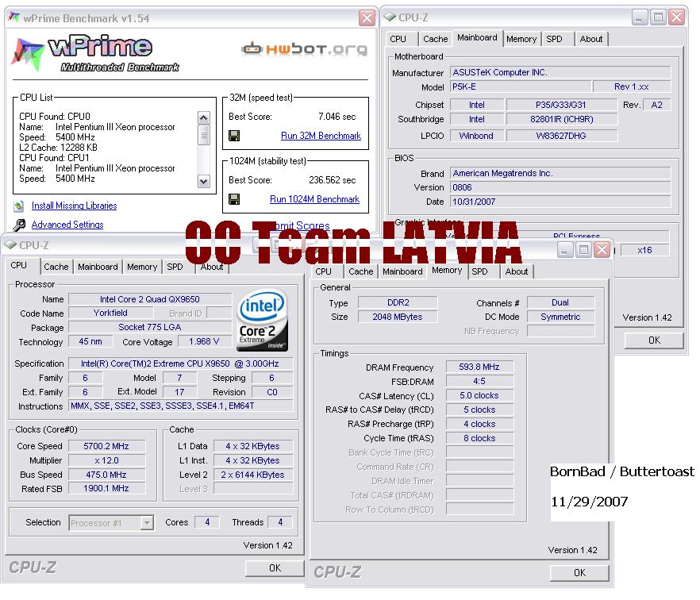700x600 pixels.
Task: Click the CPU-Z Mainboard window title icon
Action: [390, 17]
